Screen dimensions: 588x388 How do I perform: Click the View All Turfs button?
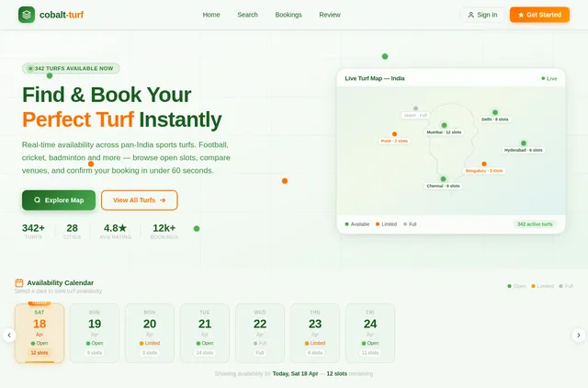(x=139, y=200)
